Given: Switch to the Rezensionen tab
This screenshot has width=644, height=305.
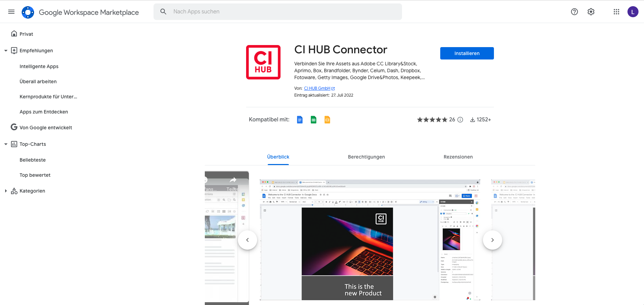Looking at the screenshot, I should tap(458, 157).
